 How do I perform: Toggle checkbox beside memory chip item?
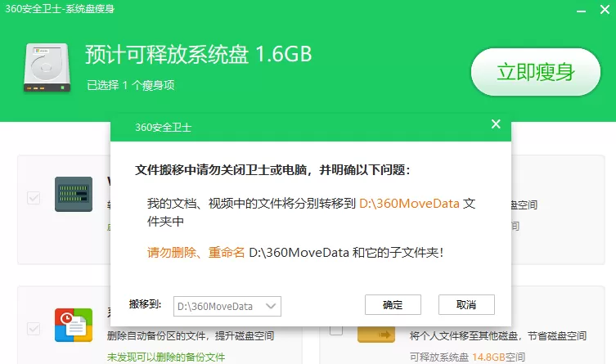34,197
